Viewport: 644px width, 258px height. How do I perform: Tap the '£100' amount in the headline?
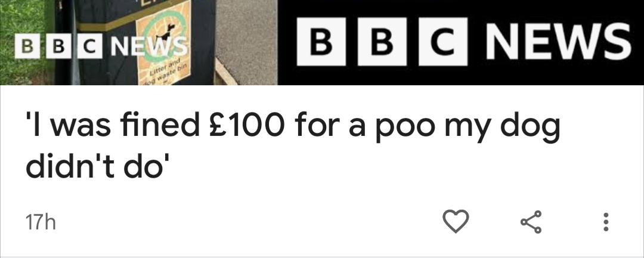click(247, 126)
